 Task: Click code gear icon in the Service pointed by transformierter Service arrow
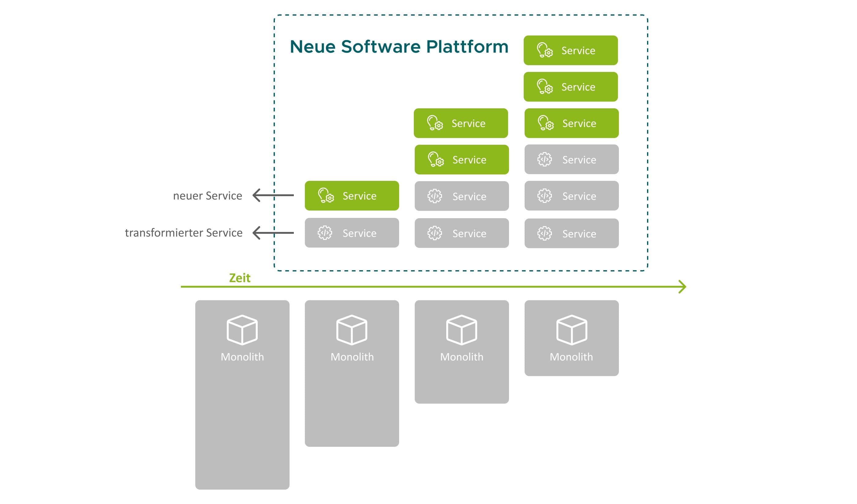(325, 233)
